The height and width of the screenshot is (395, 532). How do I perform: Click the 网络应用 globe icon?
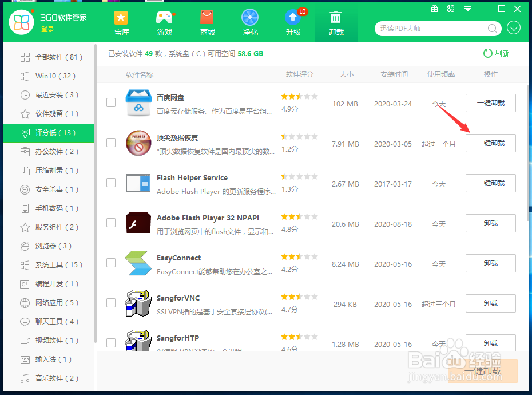25,303
